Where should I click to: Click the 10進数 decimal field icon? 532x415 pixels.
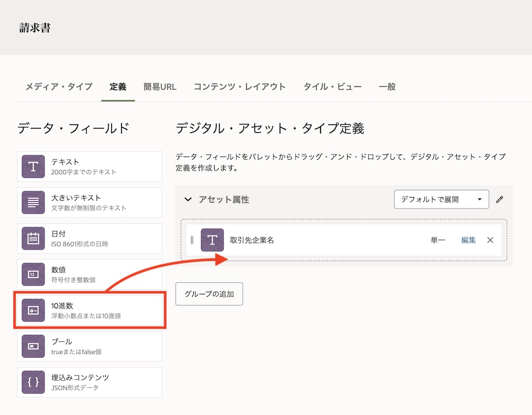pos(33,310)
